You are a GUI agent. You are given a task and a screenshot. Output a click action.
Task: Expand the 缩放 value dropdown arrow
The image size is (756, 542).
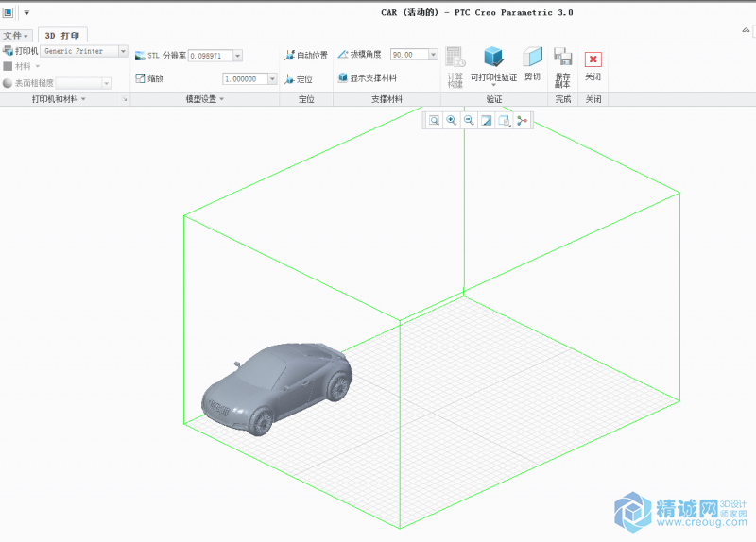pos(272,79)
